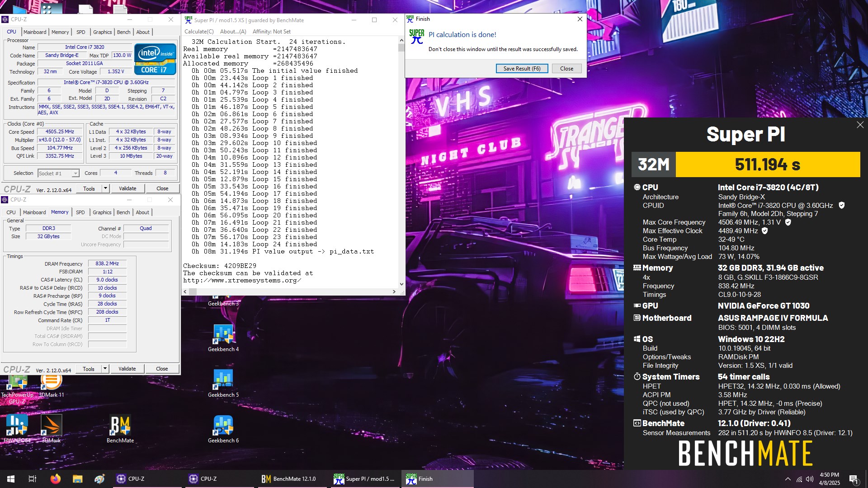
Task: Click Close button in upper CPU-Z window
Action: [x=162, y=188]
